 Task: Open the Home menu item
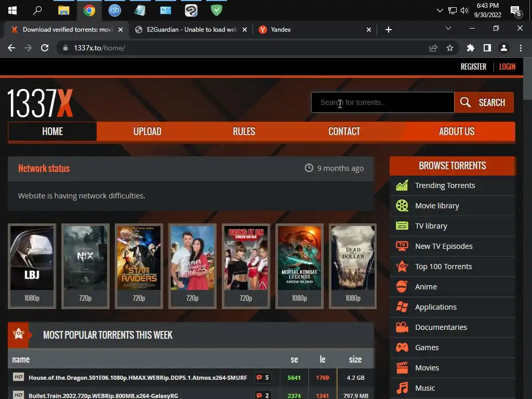click(x=52, y=131)
